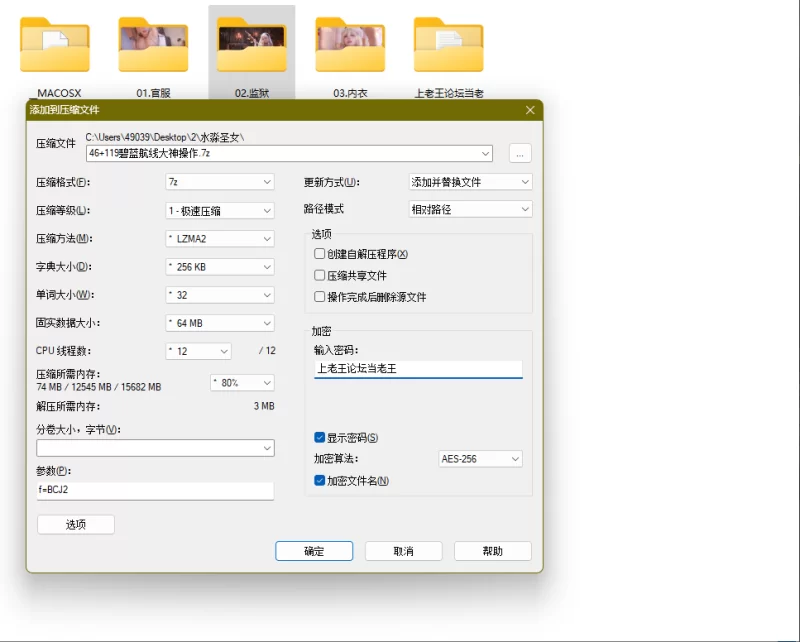
Task: Enable 操作完成后删除源文件 checkbox
Action: point(320,297)
